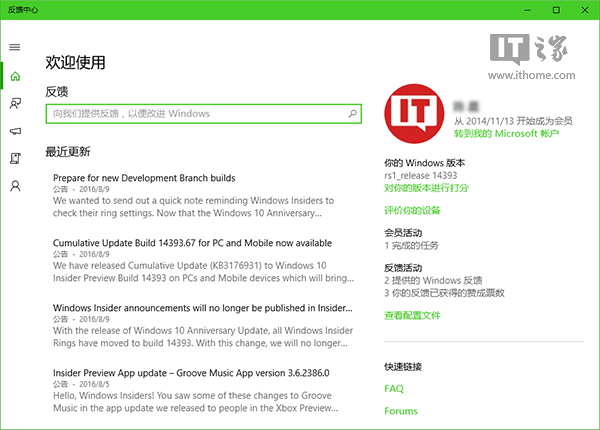Open 'Cumulative Update Build 14393.67' announcement

192,243
